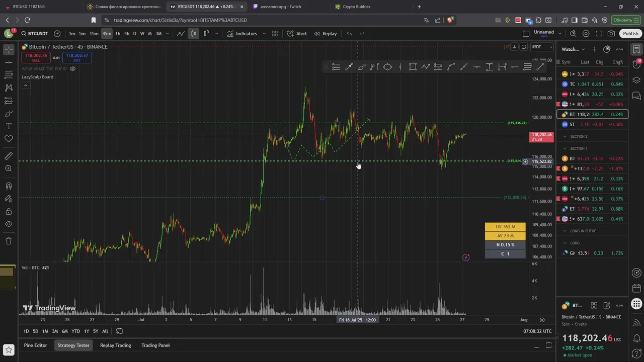Activate the zoom in tool

coord(9,168)
